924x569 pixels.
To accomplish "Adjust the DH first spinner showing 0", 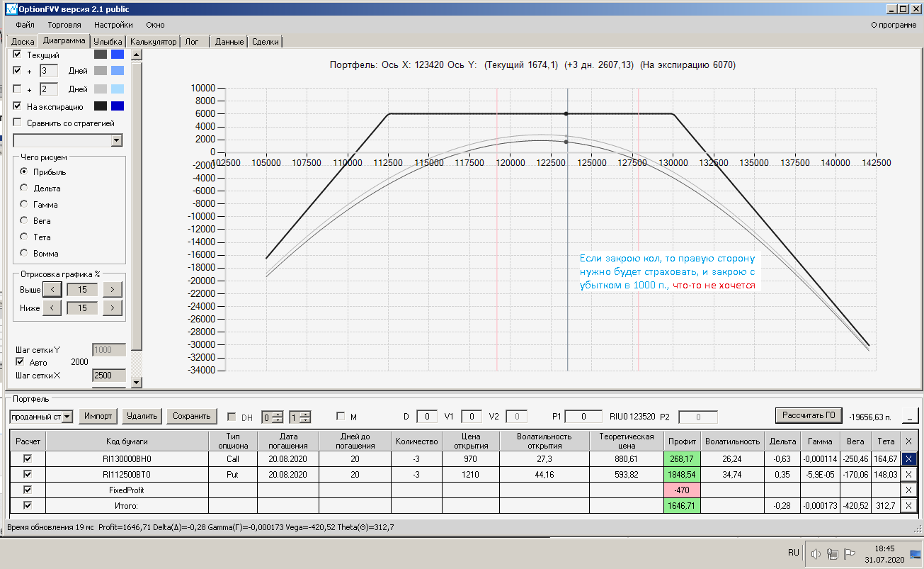I will pyautogui.click(x=273, y=417).
